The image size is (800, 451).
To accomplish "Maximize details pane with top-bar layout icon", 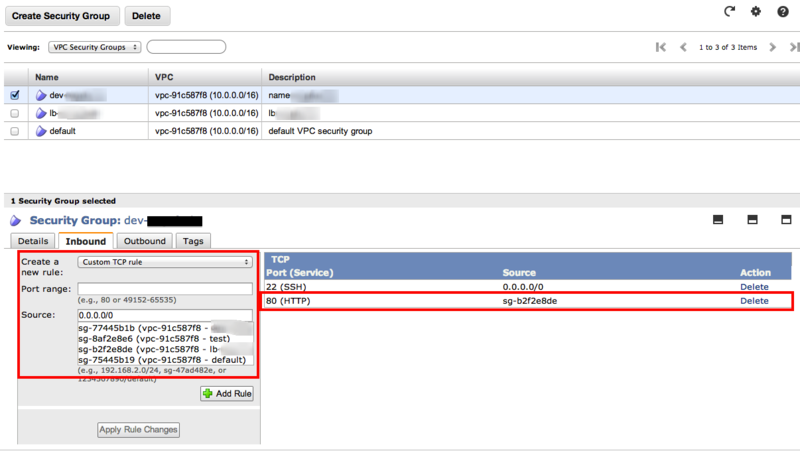I will (786, 219).
